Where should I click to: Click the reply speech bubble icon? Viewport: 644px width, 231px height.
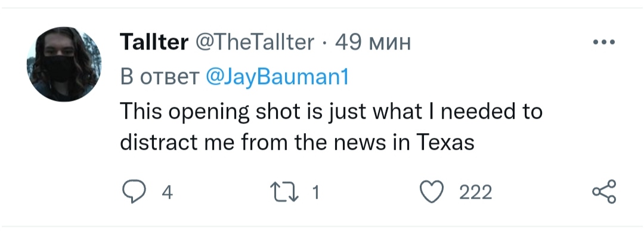click(134, 192)
